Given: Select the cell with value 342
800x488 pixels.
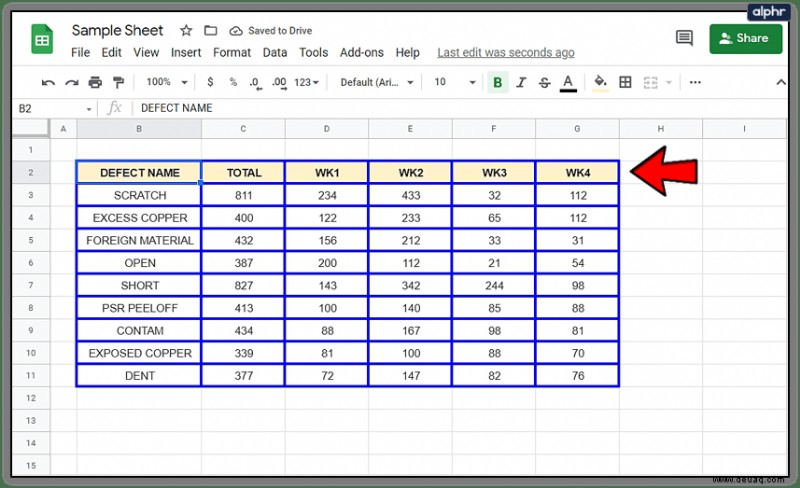Looking at the screenshot, I should [x=410, y=285].
